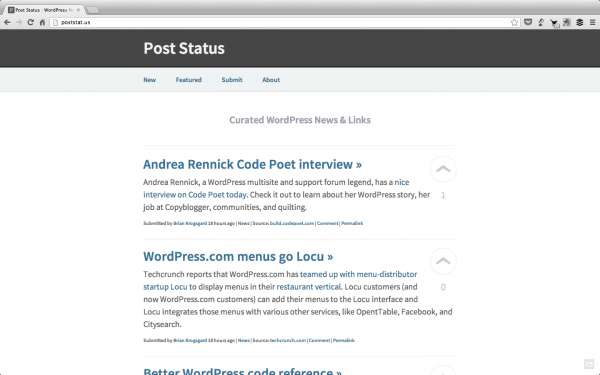The height and width of the screenshot is (375, 600).
Task: Open the Submit menu item
Action: point(232,80)
